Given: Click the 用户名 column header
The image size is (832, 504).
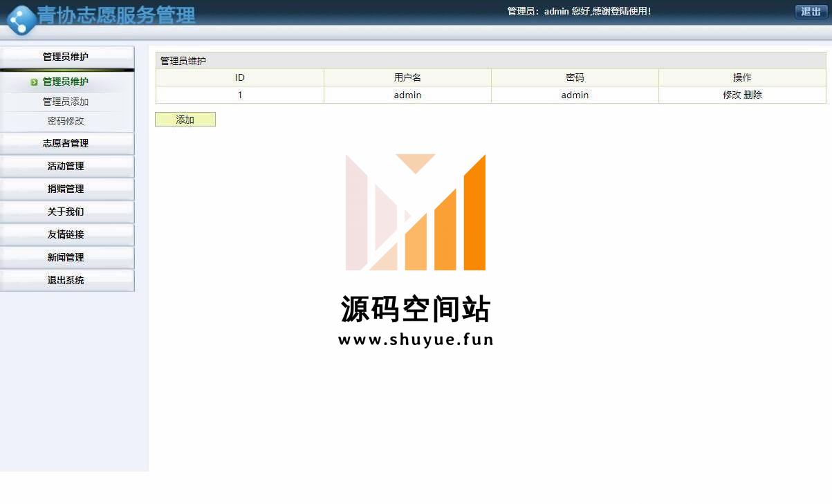Looking at the screenshot, I should 407,77.
